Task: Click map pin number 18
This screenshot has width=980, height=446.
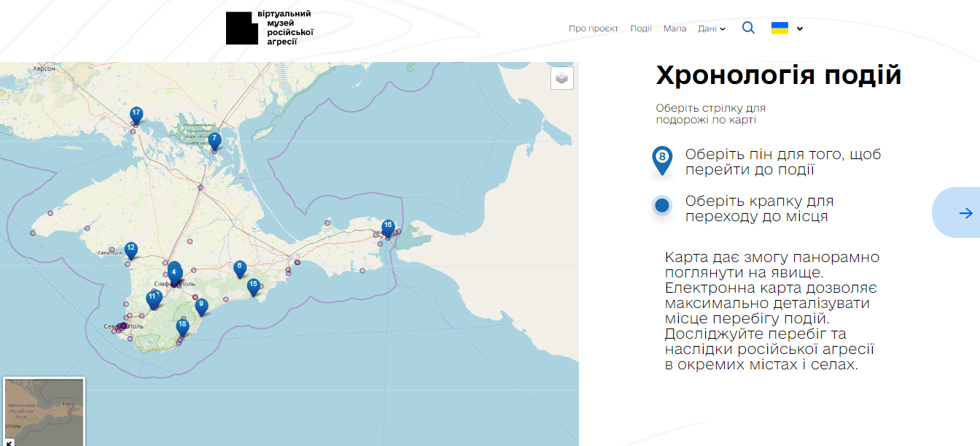Action: click(x=182, y=326)
